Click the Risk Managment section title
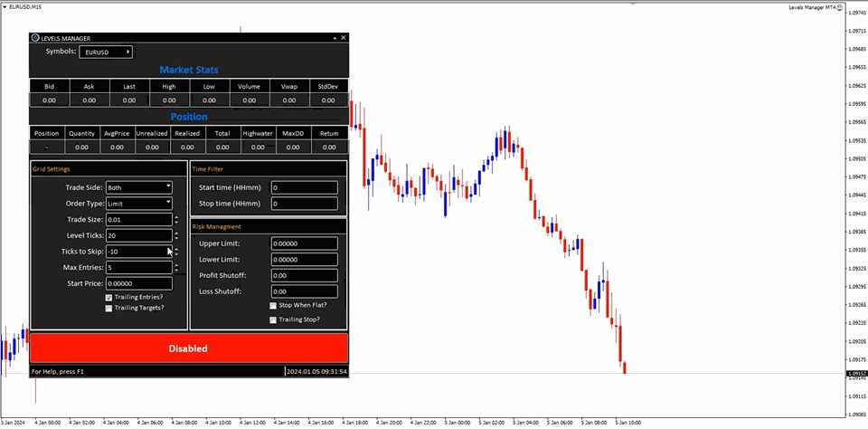Screen dimensions: 868x429 (x=216, y=226)
